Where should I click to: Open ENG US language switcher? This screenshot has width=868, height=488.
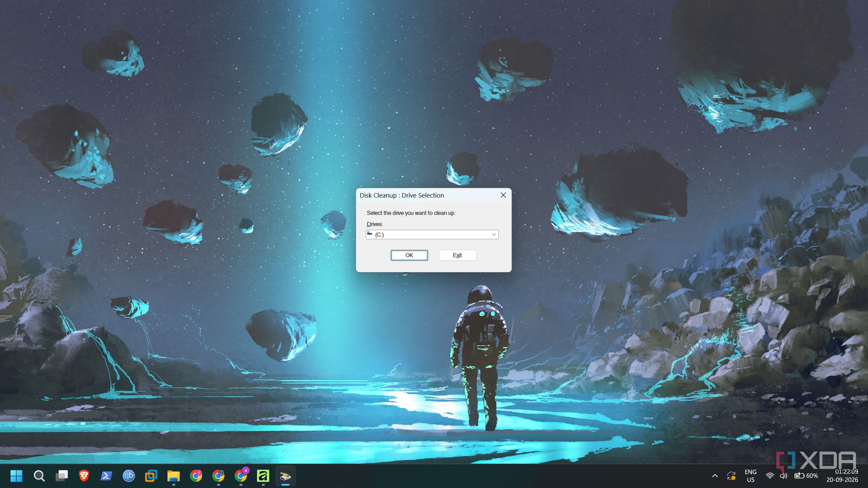(x=751, y=476)
